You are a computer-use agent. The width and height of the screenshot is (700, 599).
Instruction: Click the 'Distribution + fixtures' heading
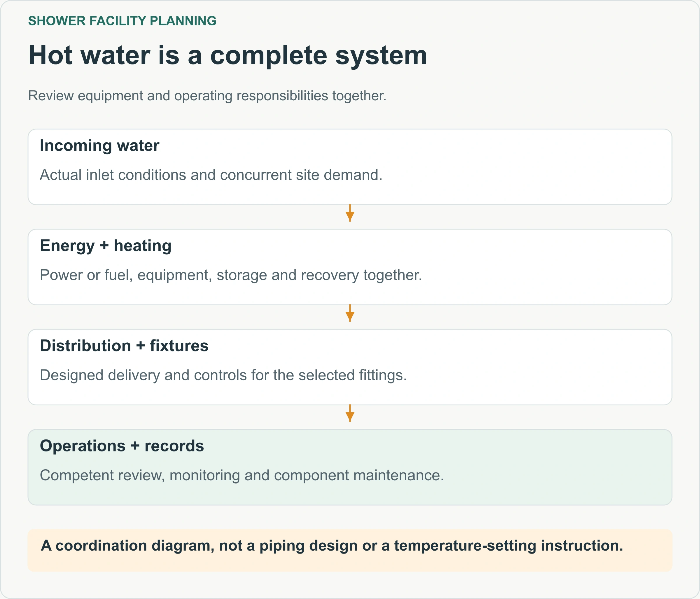click(x=124, y=346)
